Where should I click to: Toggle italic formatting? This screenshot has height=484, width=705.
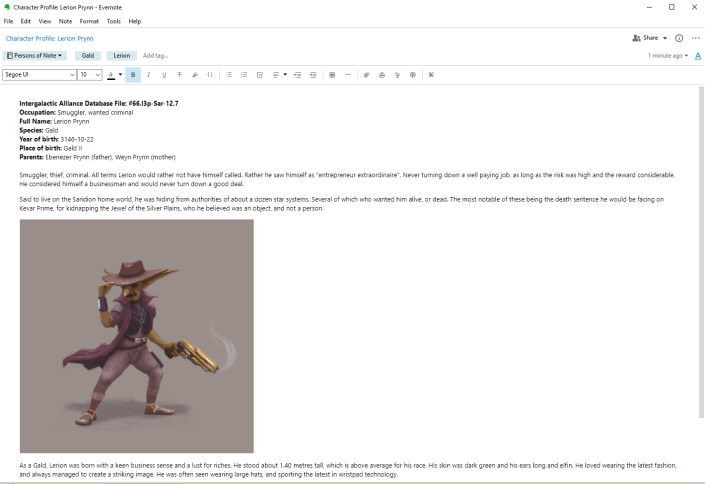click(149, 75)
